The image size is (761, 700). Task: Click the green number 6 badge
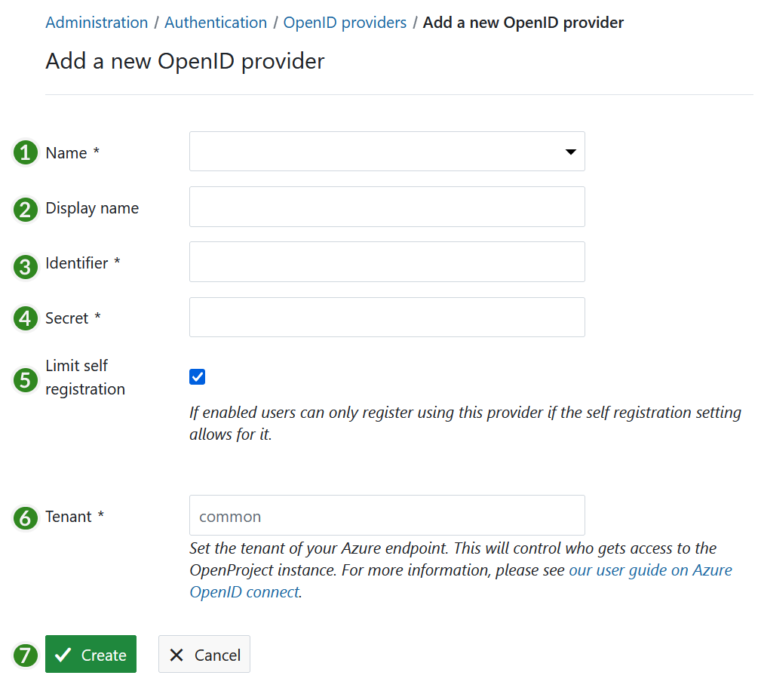pos(26,517)
